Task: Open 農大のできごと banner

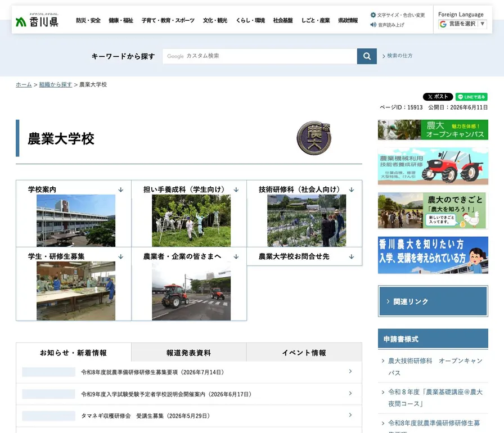Action: click(x=433, y=211)
